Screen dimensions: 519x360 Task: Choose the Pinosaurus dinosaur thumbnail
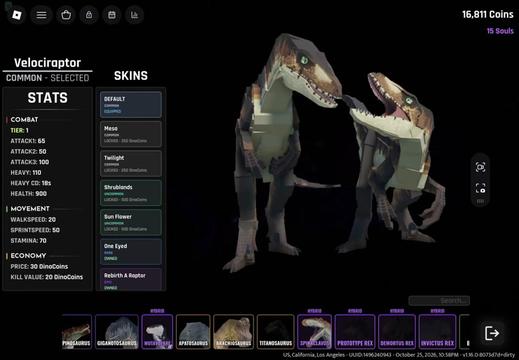77,332
